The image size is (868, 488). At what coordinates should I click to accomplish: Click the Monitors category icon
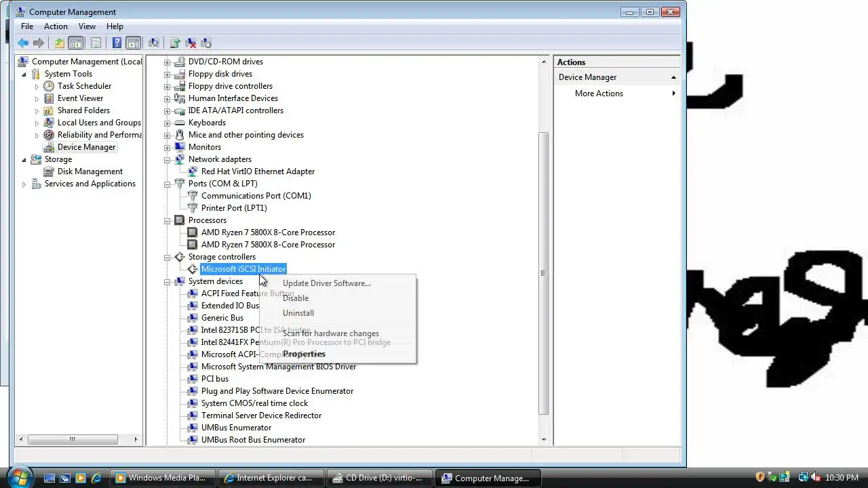180,147
